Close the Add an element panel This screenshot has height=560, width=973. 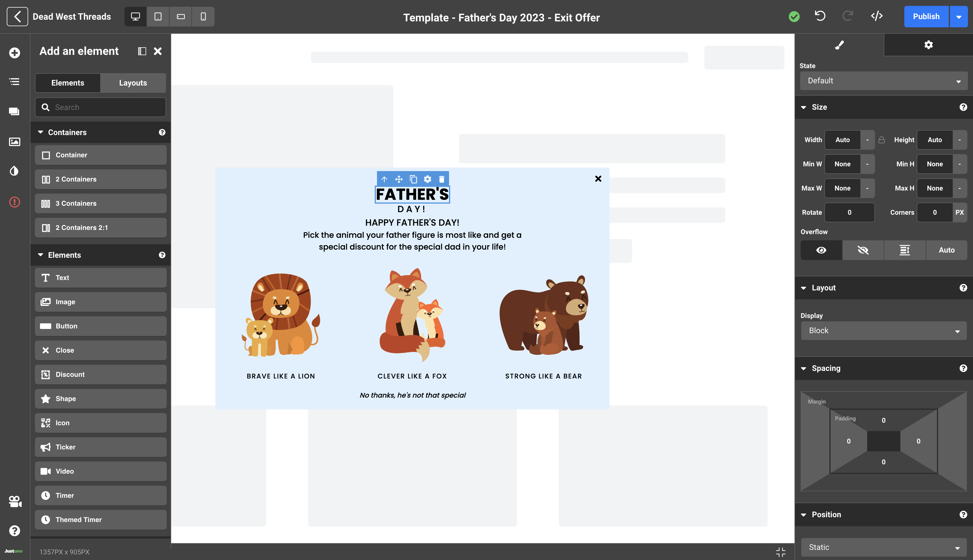tap(158, 51)
